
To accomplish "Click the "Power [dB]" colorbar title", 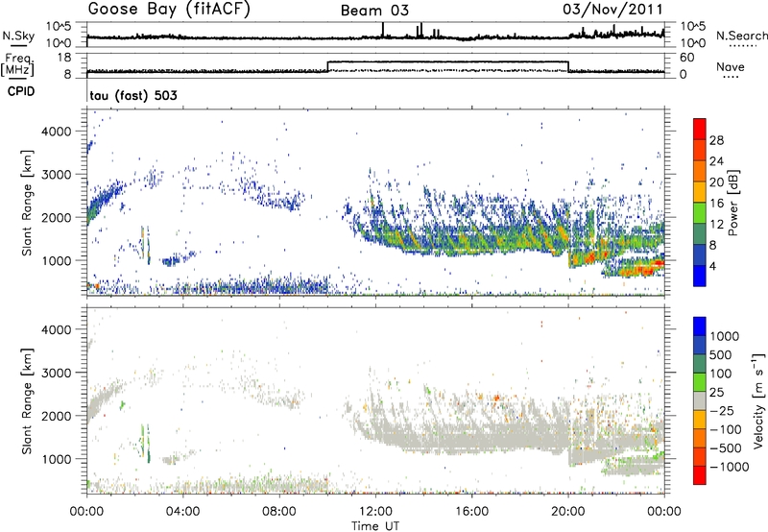I will [732, 203].
